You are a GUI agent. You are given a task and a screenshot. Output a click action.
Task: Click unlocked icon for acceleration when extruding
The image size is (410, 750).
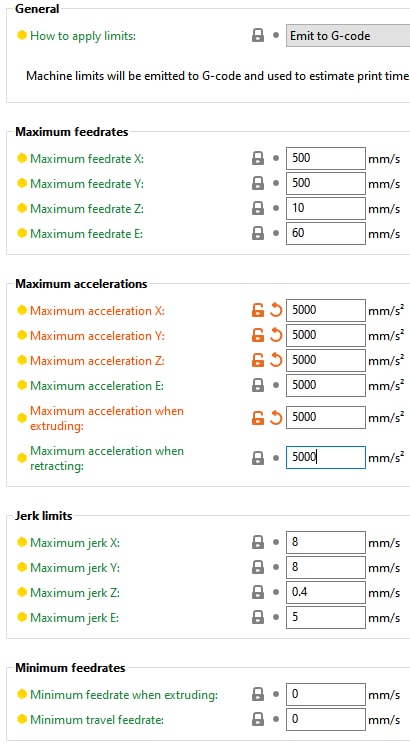(x=258, y=418)
